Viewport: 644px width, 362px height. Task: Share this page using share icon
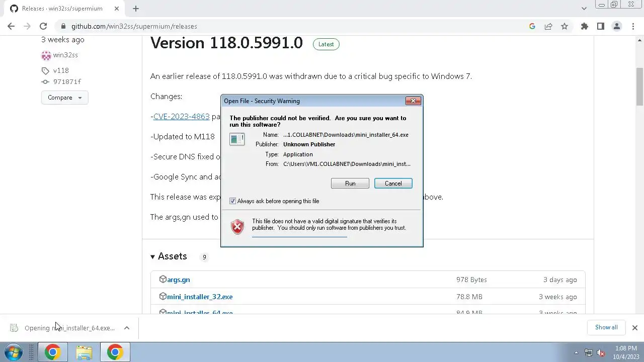[x=548, y=26]
